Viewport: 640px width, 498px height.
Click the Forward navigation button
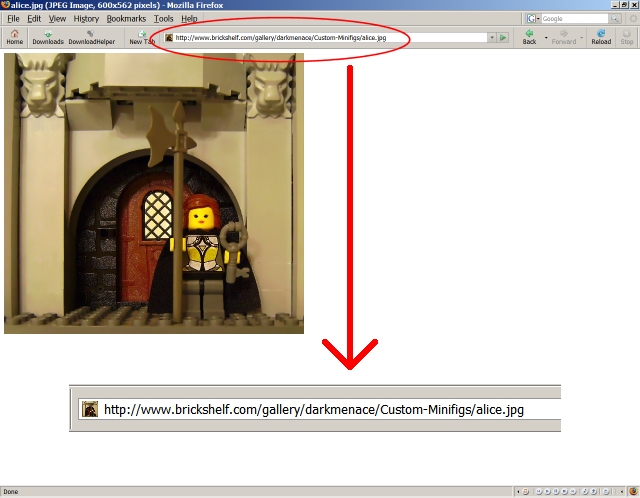click(x=564, y=37)
